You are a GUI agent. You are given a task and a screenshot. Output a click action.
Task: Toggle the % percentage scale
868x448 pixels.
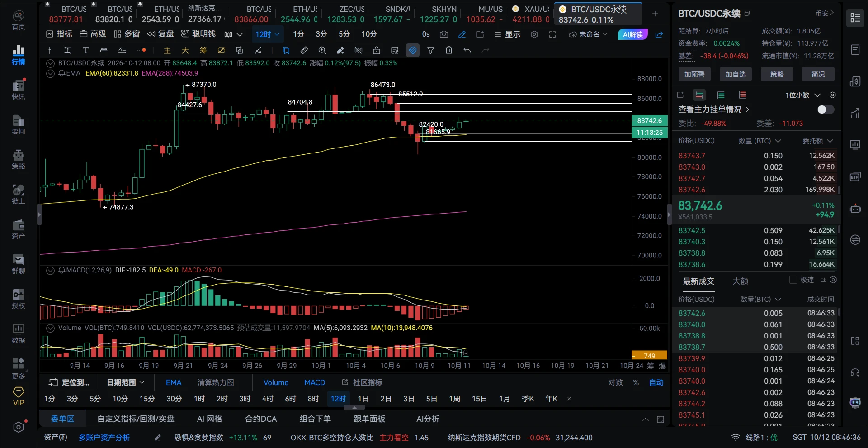pyautogui.click(x=636, y=382)
